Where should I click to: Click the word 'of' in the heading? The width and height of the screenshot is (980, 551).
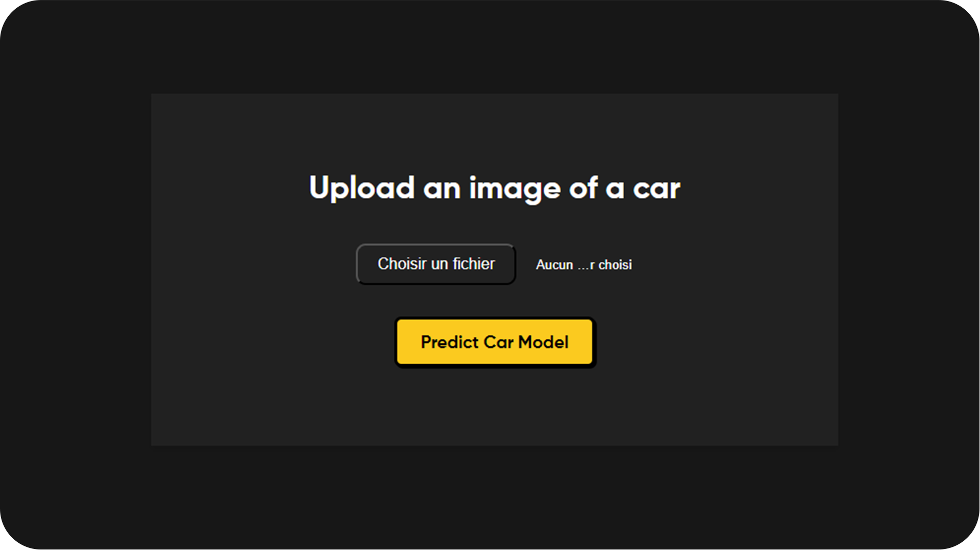[583, 188]
